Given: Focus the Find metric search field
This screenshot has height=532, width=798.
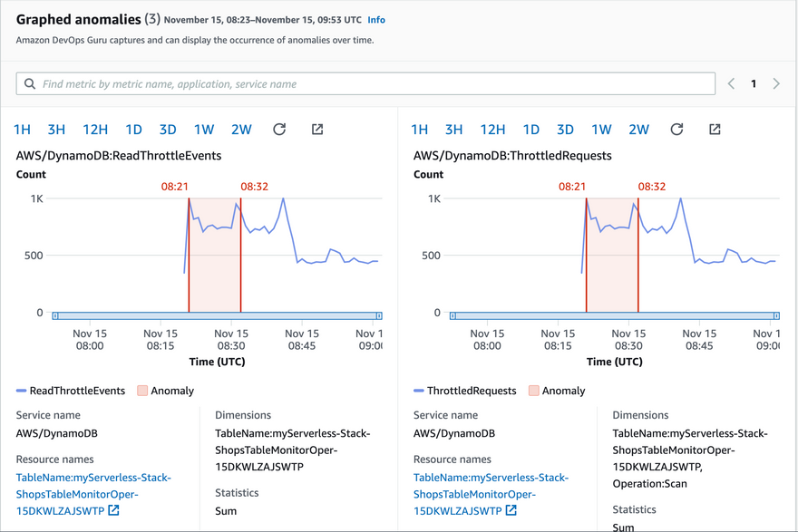Looking at the screenshot, I should click(365, 84).
